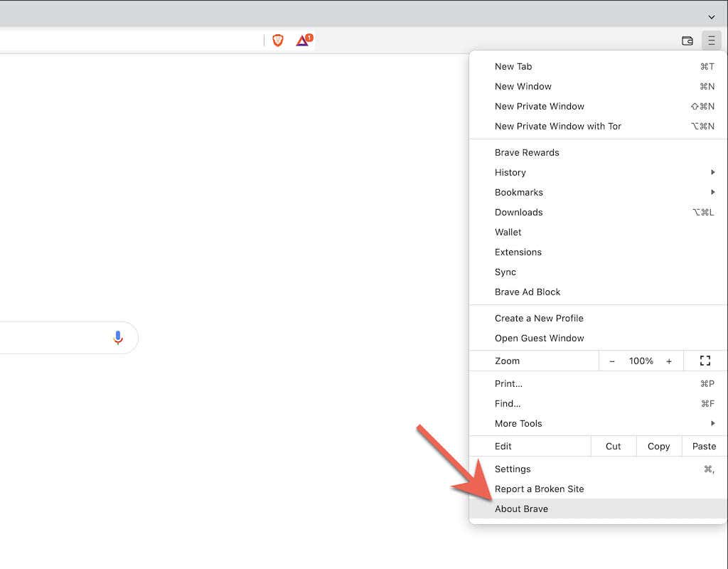
Task: Decrease zoom with the minus button
Action: pyautogui.click(x=612, y=361)
